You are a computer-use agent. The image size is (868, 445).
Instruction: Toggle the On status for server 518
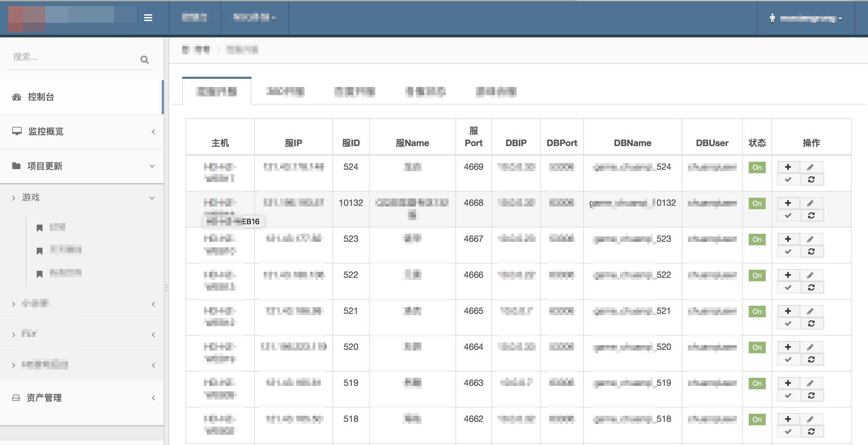tap(757, 420)
